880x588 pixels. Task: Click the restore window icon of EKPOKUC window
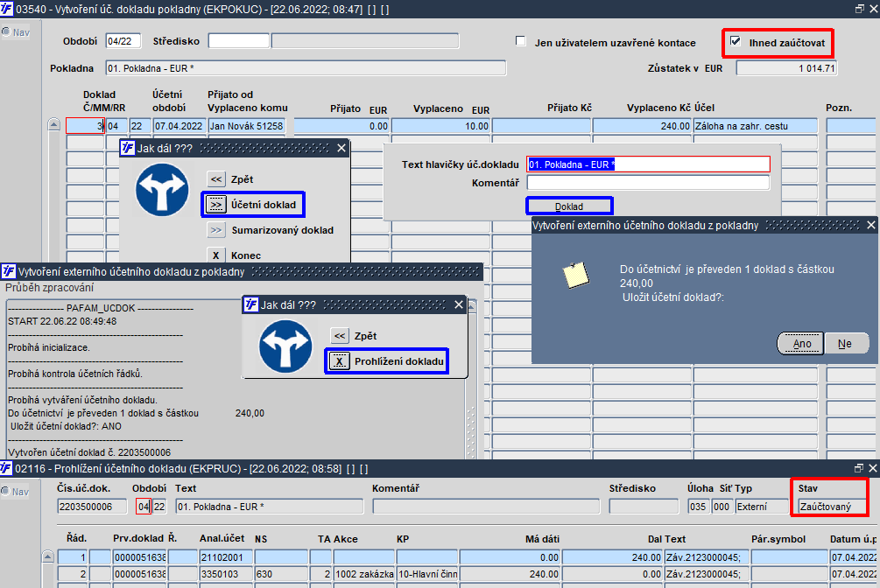click(859, 9)
